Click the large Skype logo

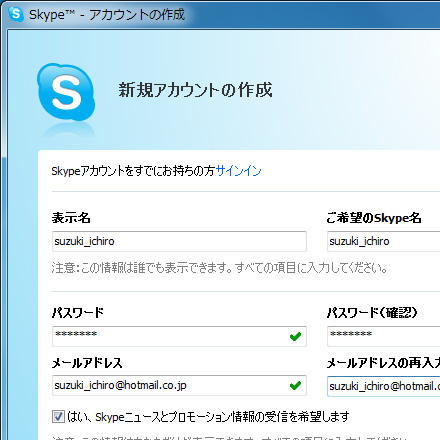(66, 92)
